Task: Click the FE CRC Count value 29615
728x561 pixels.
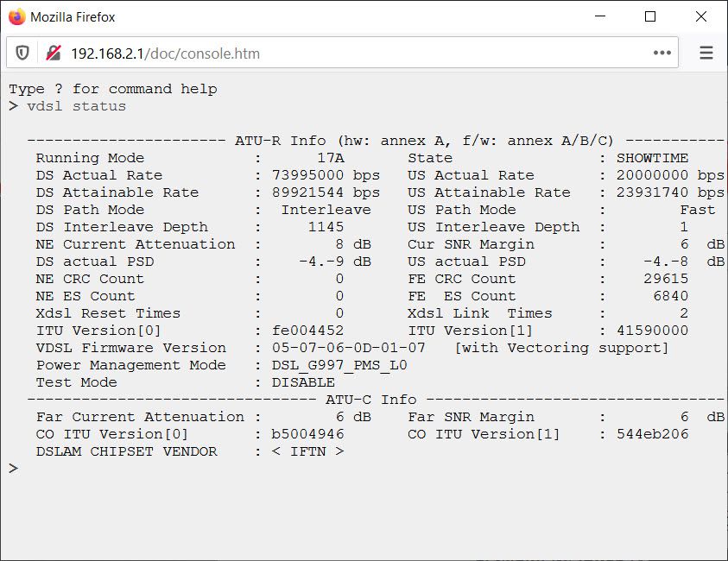Action: pyautogui.click(x=666, y=279)
